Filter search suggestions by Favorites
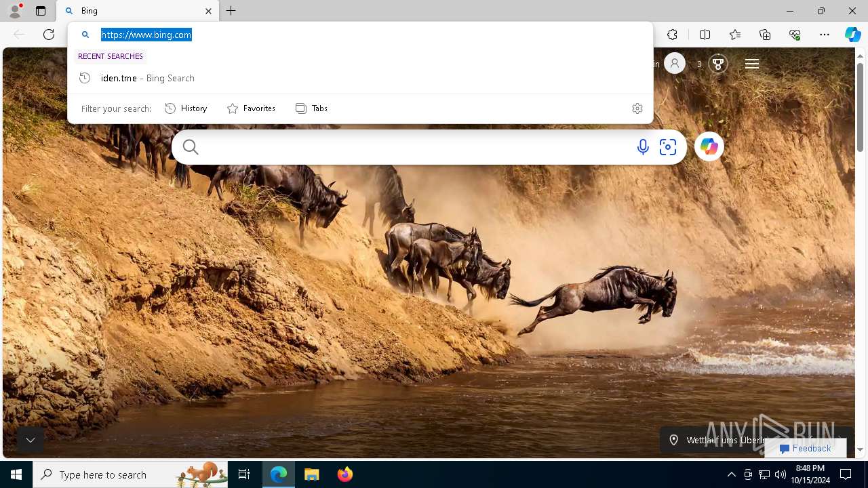This screenshot has width=868, height=488. (x=251, y=108)
